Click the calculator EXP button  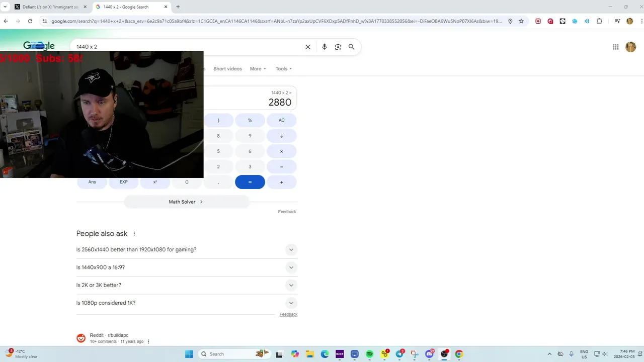pyautogui.click(x=124, y=182)
